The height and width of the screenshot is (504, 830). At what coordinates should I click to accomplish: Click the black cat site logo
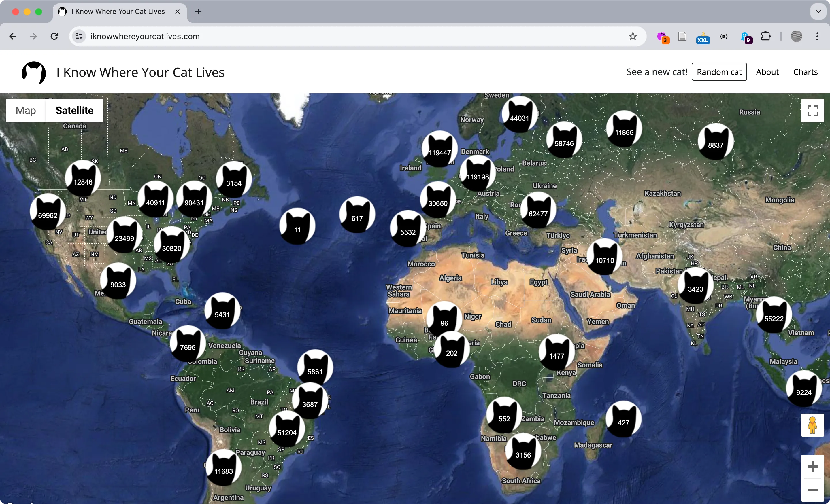click(34, 72)
